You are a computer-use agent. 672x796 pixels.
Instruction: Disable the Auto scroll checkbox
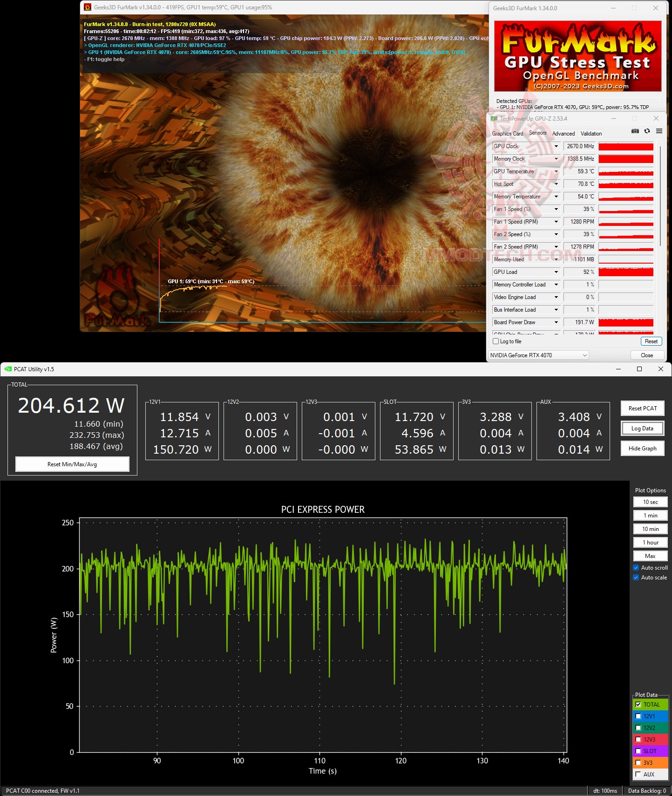tap(636, 568)
